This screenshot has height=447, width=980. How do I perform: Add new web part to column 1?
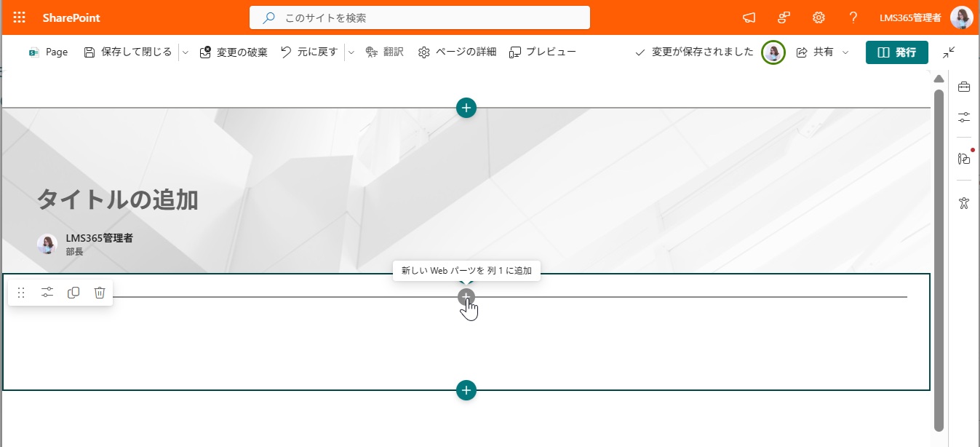[x=466, y=297]
